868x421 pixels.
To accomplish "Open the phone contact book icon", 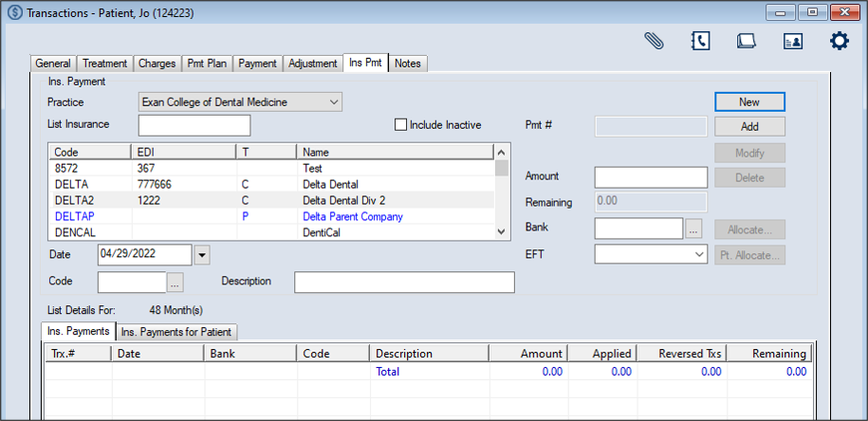I will [700, 41].
